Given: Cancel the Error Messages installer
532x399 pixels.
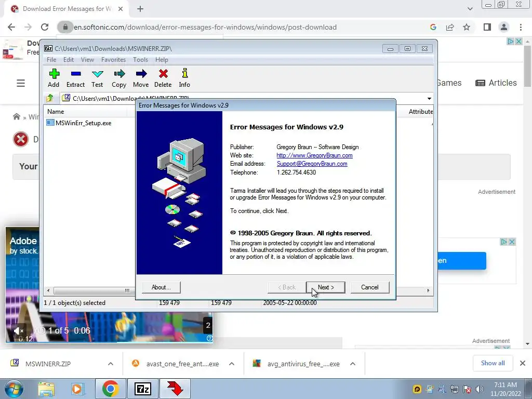Looking at the screenshot, I should click(369, 287).
